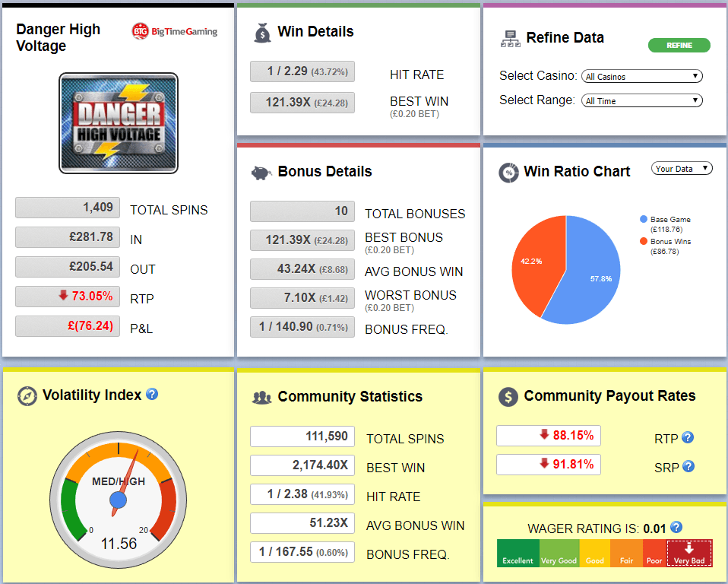This screenshot has height=584, width=728.
Task: Click the Big Time Gaming logo
Action: coord(175,32)
